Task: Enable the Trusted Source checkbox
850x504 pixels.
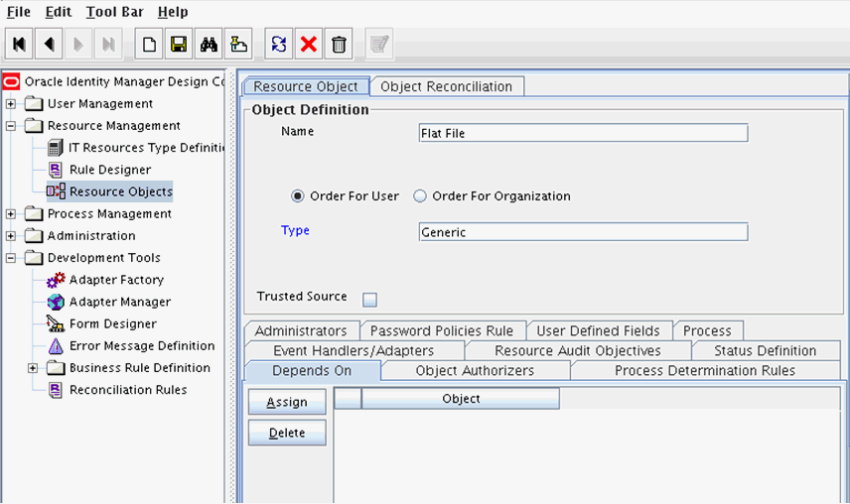Action: click(369, 299)
